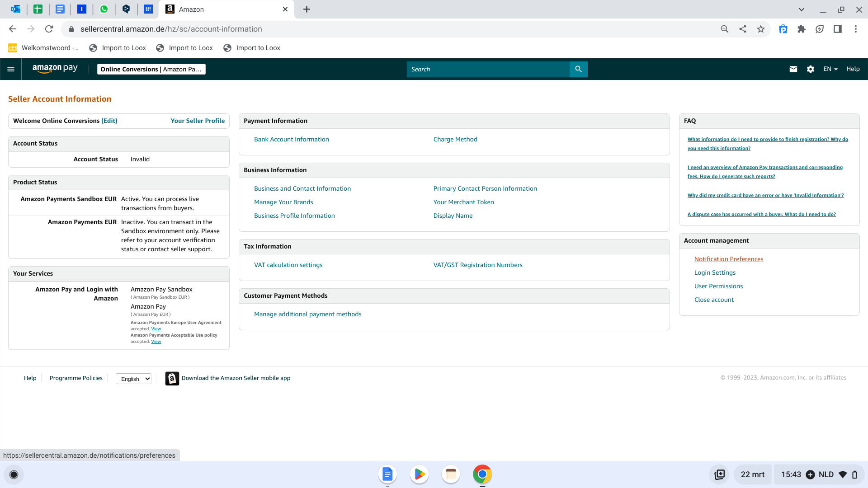
Task: Click the search magnifier button
Action: (x=578, y=69)
